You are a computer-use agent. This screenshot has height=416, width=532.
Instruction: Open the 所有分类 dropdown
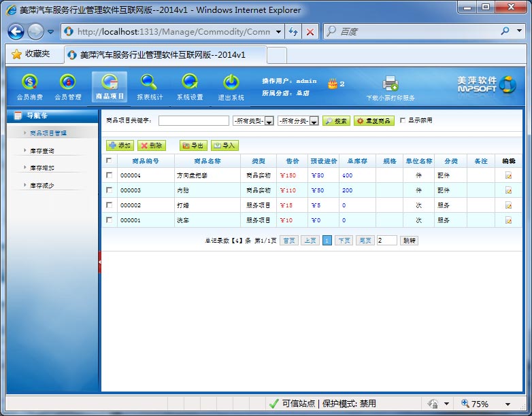[x=314, y=121]
